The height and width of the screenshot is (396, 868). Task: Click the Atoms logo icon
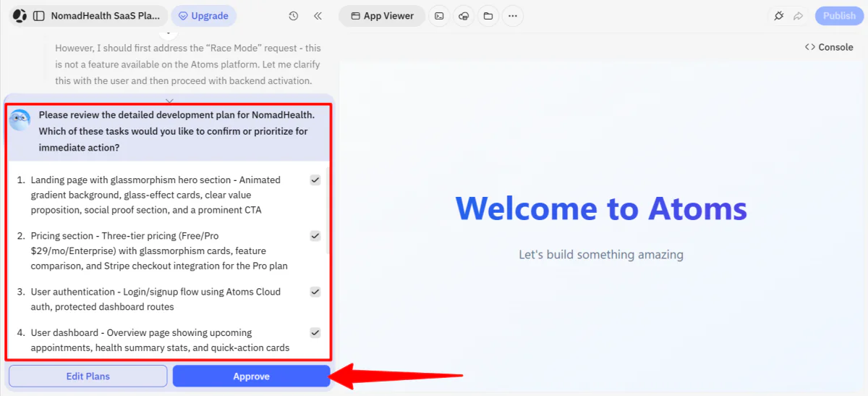[x=20, y=16]
